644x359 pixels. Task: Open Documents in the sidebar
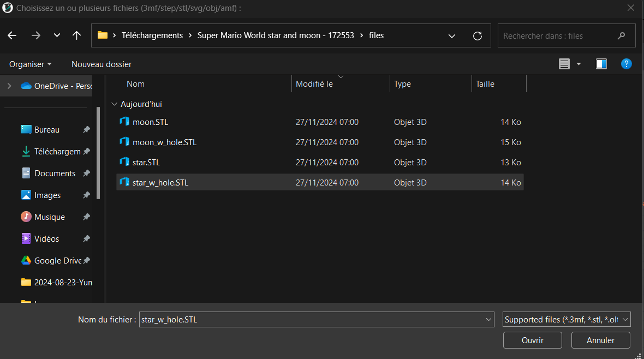point(48,173)
